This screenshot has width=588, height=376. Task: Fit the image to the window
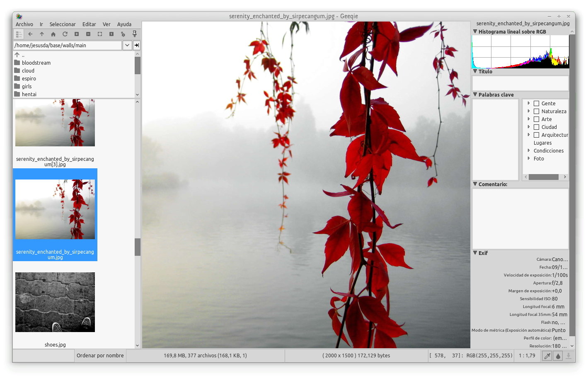pyautogui.click(x=100, y=34)
